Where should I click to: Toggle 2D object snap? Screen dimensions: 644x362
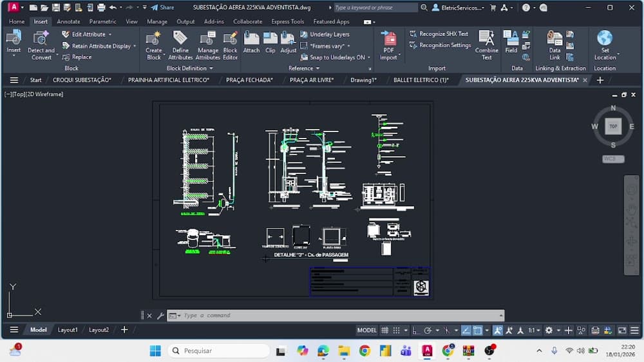[477, 330]
